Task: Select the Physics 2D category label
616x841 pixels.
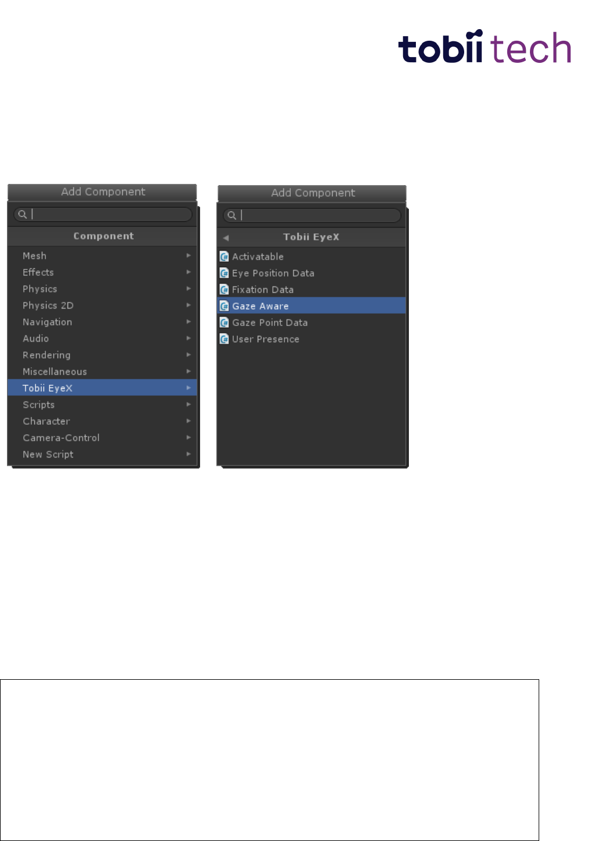Action: coord(48,305)
